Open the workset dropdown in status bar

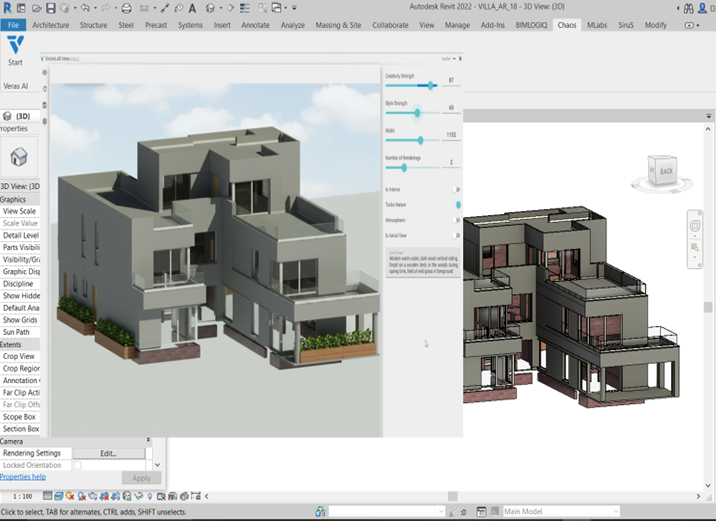pos(386,512)
